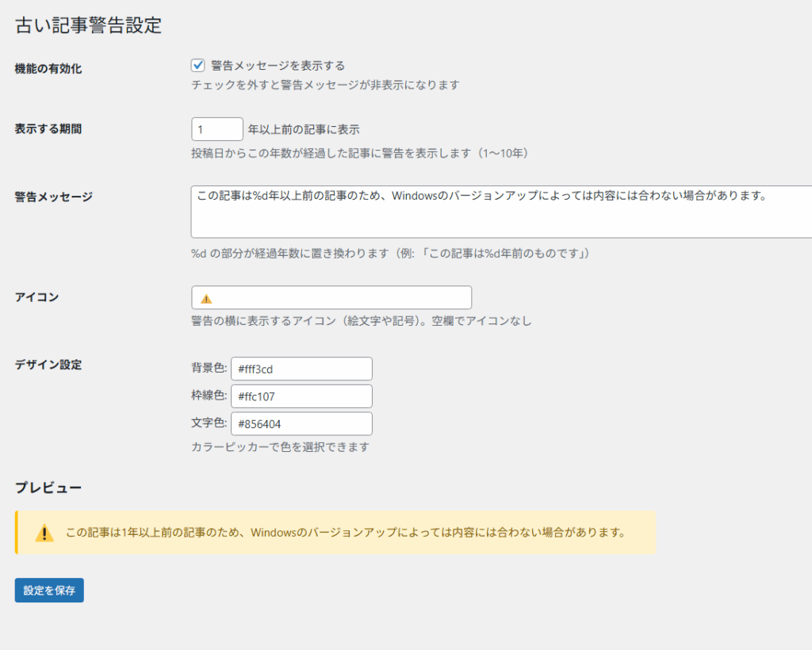812x650 pixels.
Task: Click the 警告メッセージを表示する checkbox label text
Action: (x=278, y=65)
